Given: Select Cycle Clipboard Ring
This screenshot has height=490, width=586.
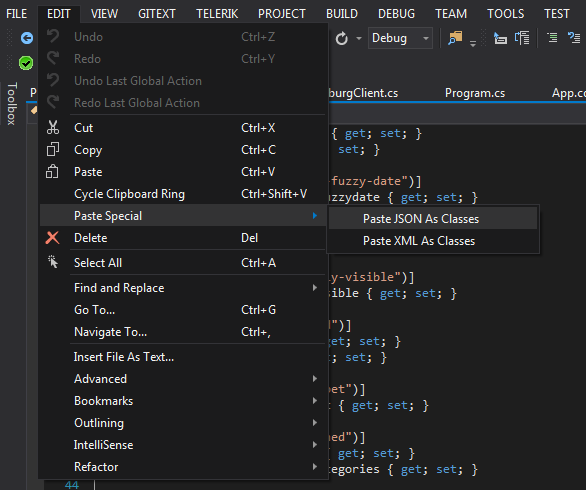Looking at the screenshot, I should pyautogui.click(x=183, y=194).
